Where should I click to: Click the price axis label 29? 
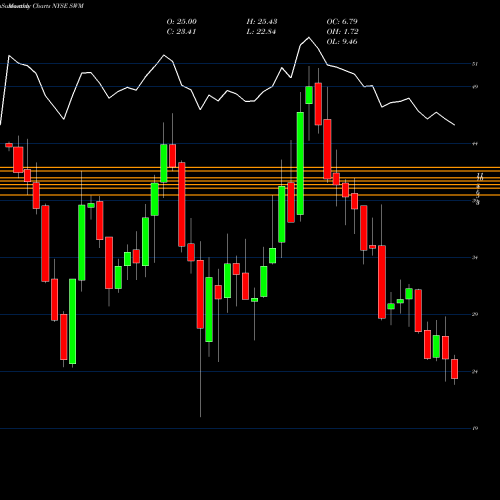[x=475, y=314]
